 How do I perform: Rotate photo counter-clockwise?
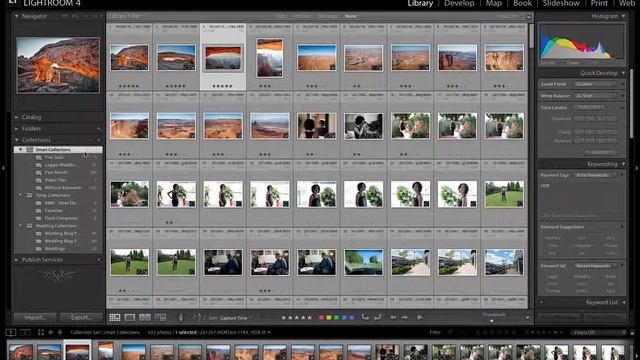365,317
